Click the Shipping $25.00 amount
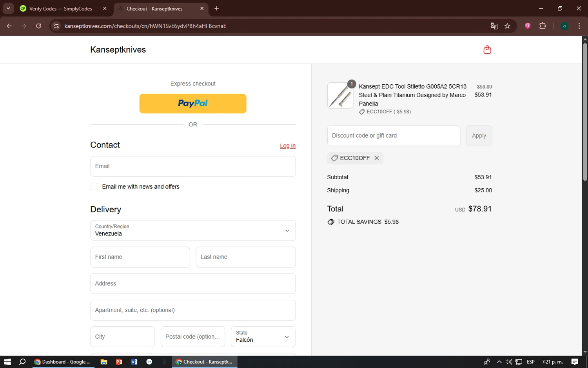This screenshot has height=368, width=588. coord(483,190)
